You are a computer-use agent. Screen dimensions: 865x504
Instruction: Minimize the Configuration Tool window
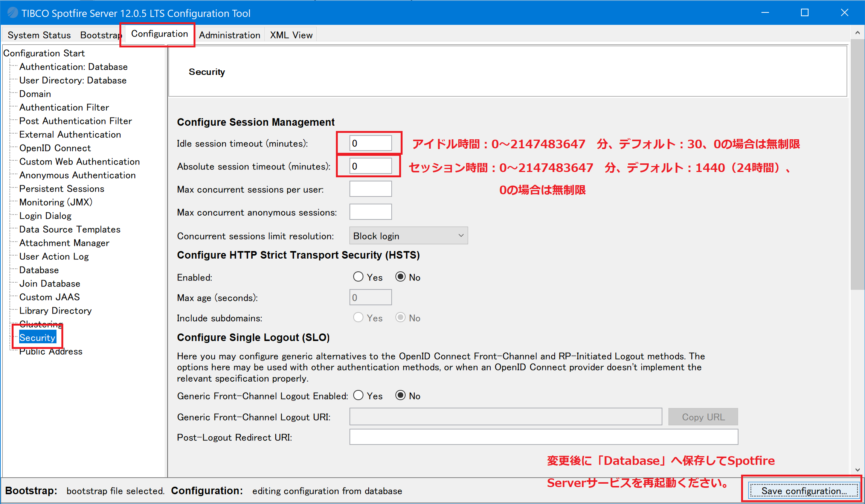pos(765,13)
